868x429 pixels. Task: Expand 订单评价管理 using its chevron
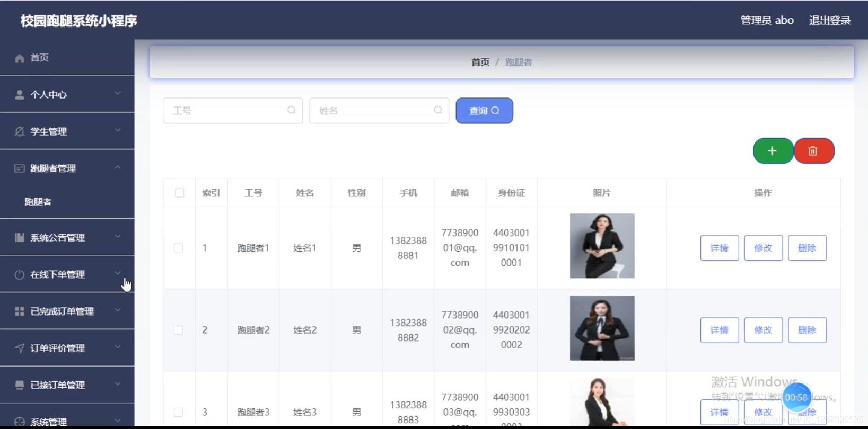pyautogui.click(x=118, y=347)
